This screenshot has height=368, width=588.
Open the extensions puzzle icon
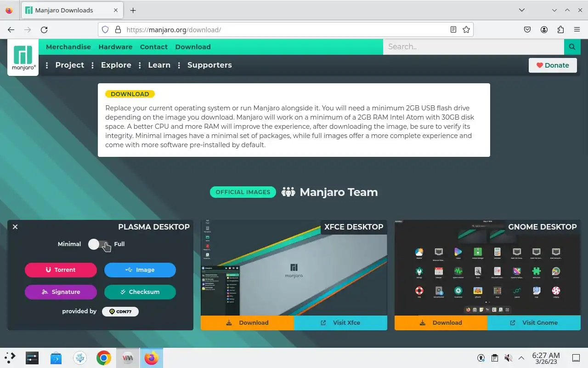560,29
